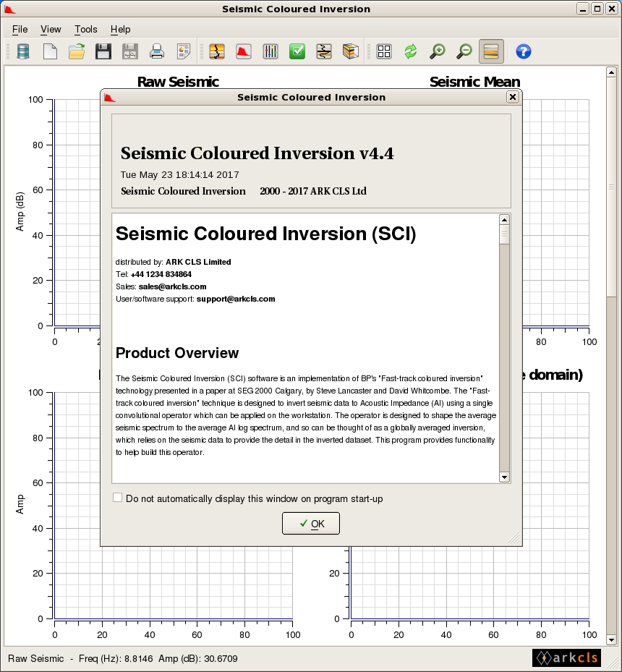The height and width of the screenshot is (672, 622).
Task: Click the 'Seismic Coloured Inversion (SCI)' heading
Action: [265, 234]
